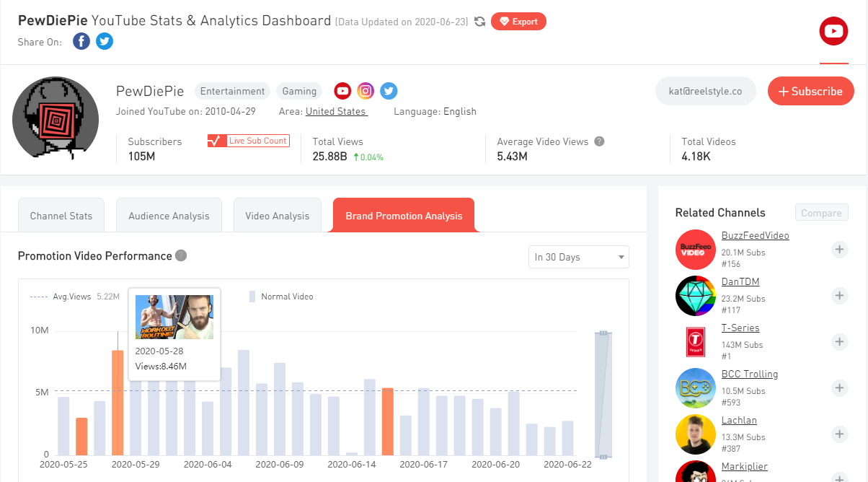Click the BuzzFeedVideo channel avatar
This screenshot has height=482, width=868.
[x=696, y=250]
